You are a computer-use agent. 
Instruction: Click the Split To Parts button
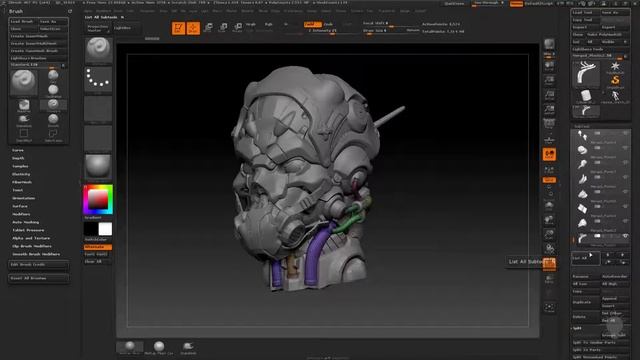click(600, 350)
